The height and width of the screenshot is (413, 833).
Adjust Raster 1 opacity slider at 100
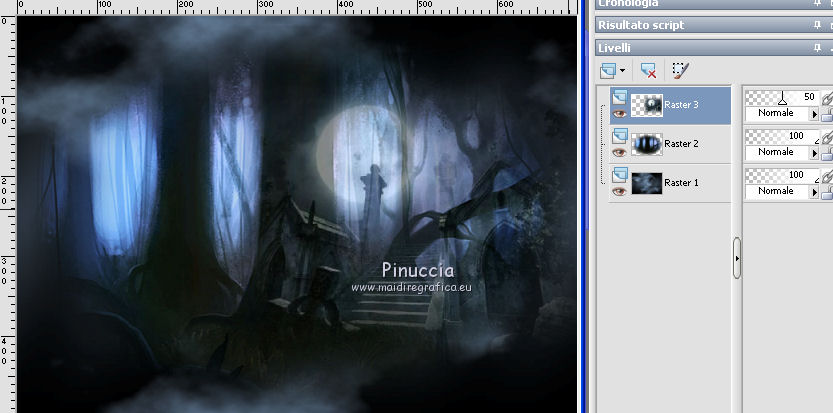783,175
